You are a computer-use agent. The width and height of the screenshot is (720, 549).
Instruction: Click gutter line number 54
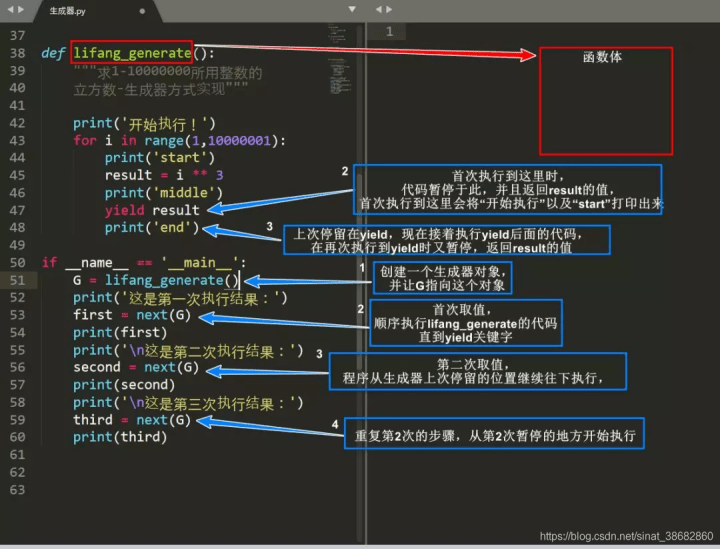(17, 332)
